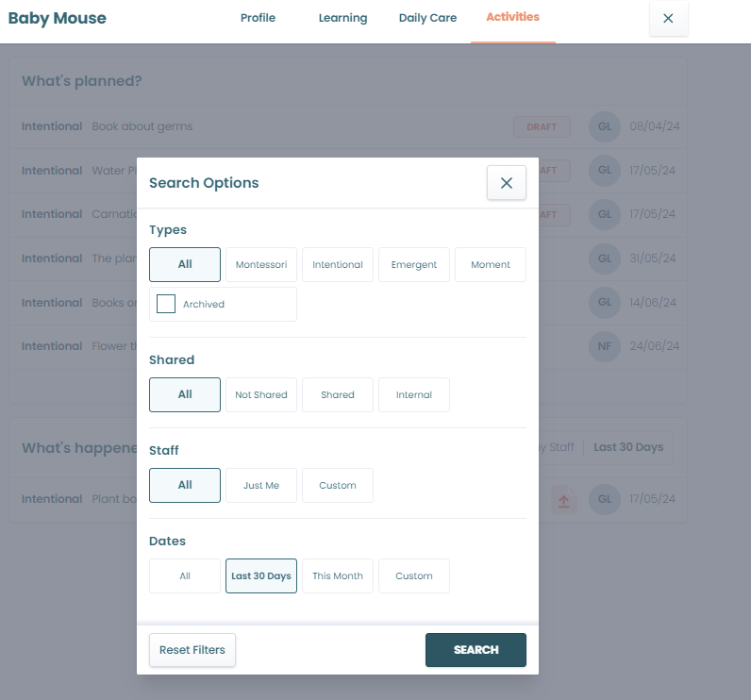This screenshot has height=700, width=751.
Task: Switch to the Daily Care tab
Action: pos(427,18)
